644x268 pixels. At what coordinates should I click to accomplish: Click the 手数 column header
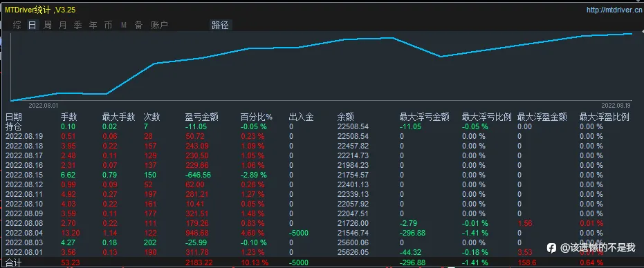click(x=68, y=117)
